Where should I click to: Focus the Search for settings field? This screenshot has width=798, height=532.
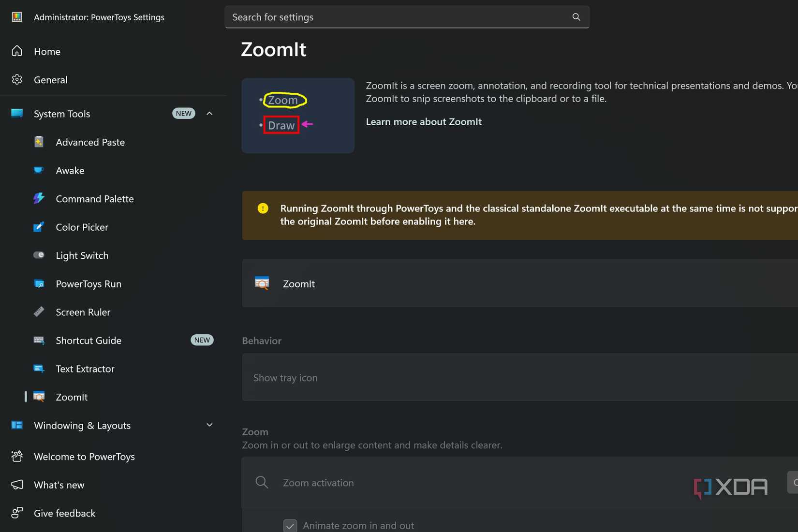(x=407, y=17)
